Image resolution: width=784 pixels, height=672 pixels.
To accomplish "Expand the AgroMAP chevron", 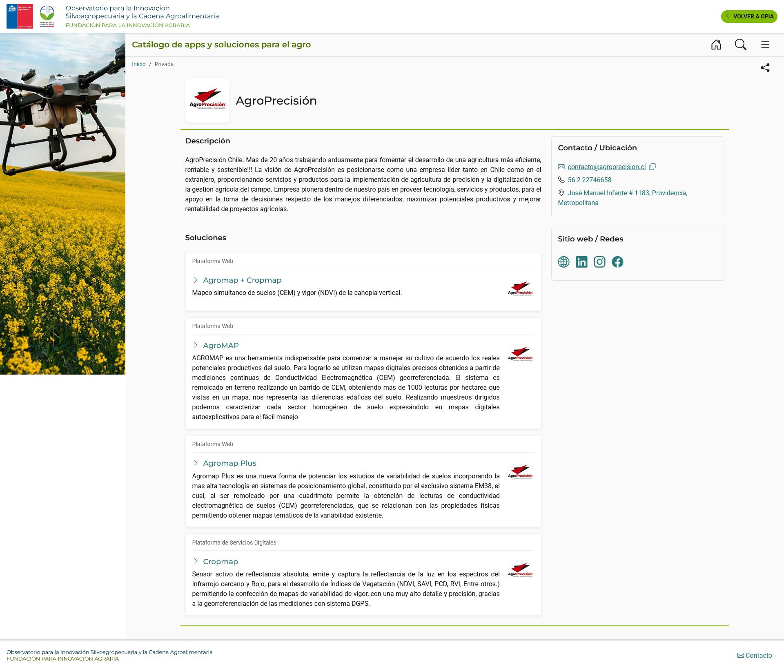I will click(x=196, y=345).
